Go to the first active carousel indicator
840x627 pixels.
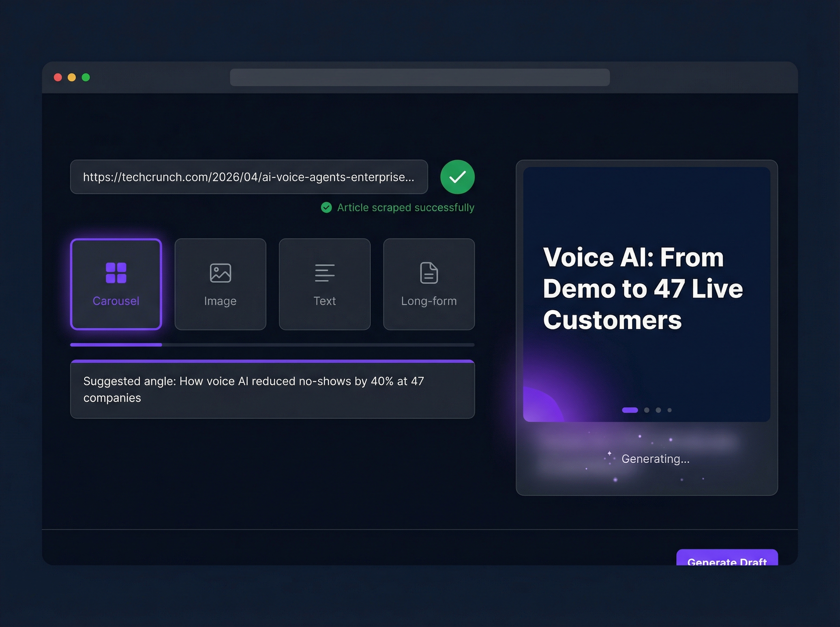tap(630, 410)
